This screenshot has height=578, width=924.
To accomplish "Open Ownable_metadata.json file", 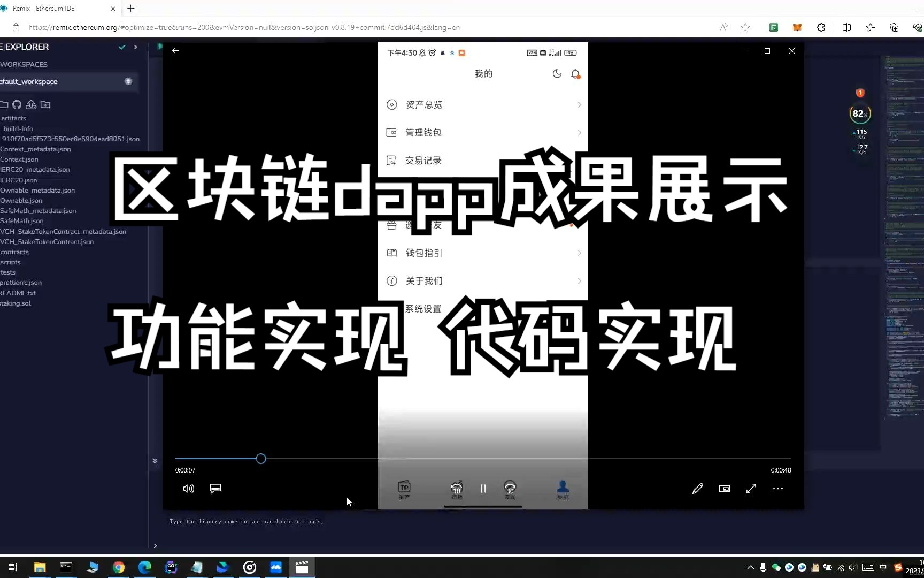I will click(x=37, y=191).
